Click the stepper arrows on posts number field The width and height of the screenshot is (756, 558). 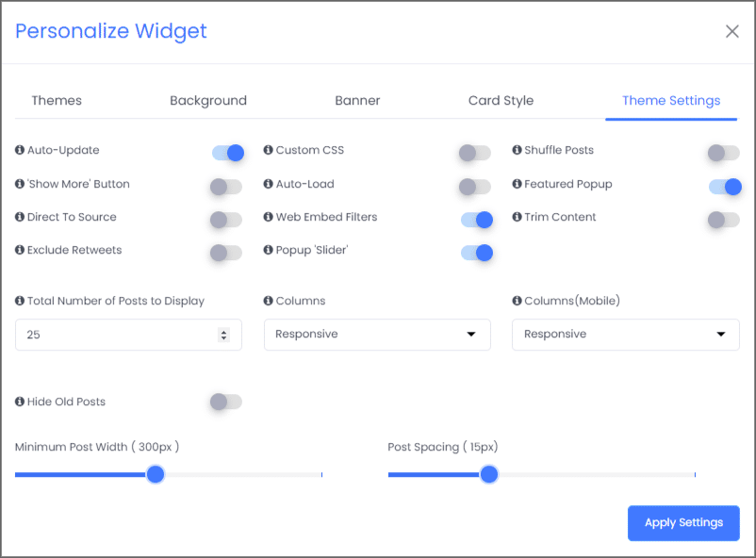(223, 335)
